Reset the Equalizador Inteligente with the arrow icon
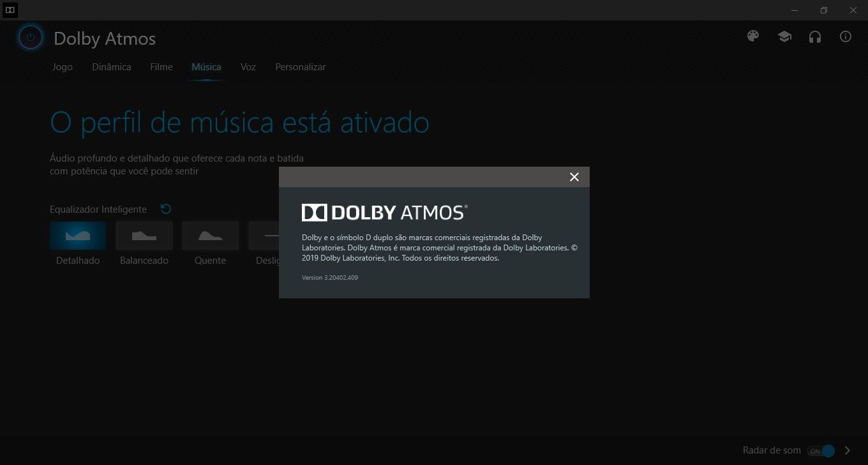 point(165,209)
